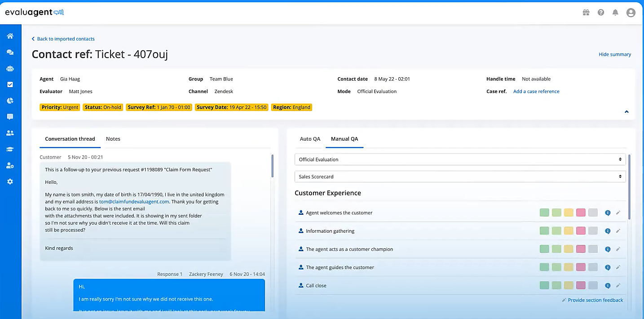Edit feedback pencil for Agent welcomes the customer
The width and height of the screenshot is (644, 319).
tap(618, 213)
